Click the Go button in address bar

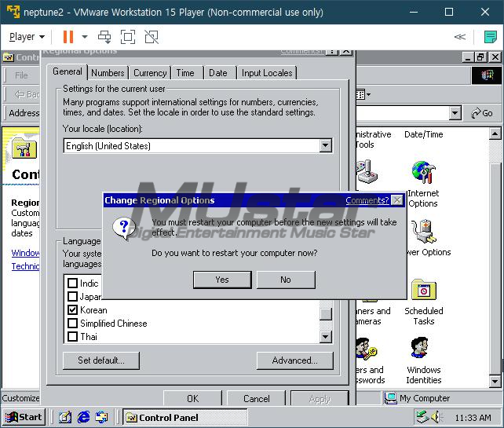[x=482, y=113]
